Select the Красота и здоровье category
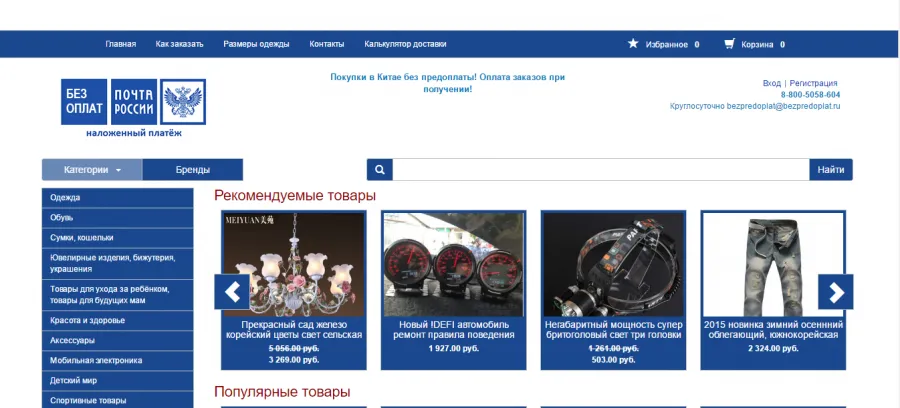 tap(118, 320)
